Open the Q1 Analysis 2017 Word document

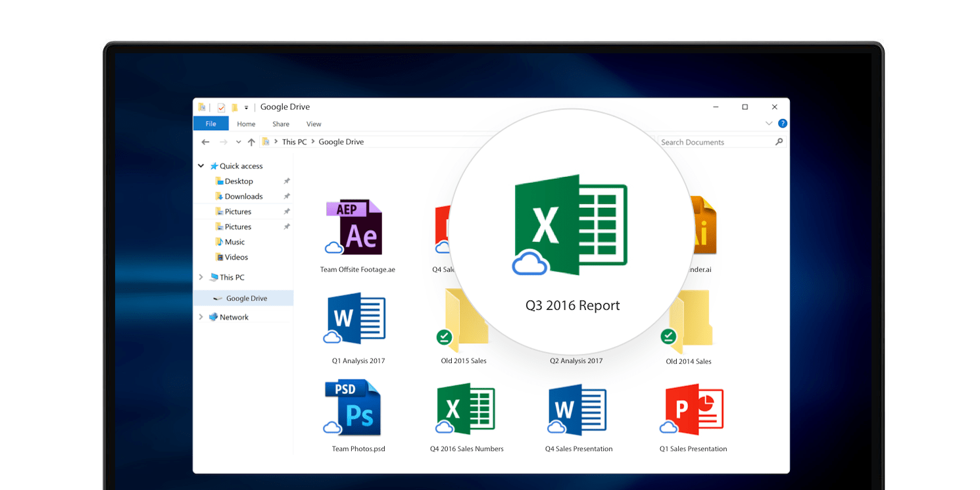[x=356, y=319]
